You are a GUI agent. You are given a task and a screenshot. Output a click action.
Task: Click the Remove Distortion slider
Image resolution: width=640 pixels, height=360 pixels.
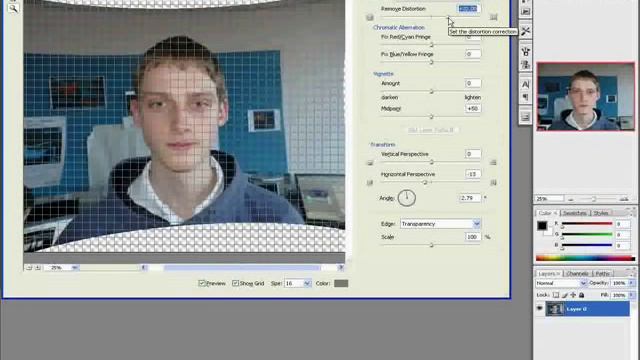[431, 17]
